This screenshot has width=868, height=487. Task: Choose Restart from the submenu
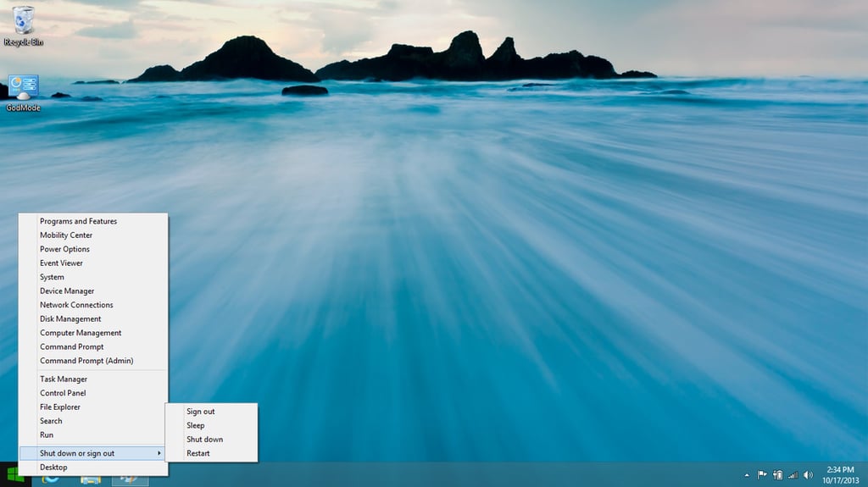click(211, 453)
